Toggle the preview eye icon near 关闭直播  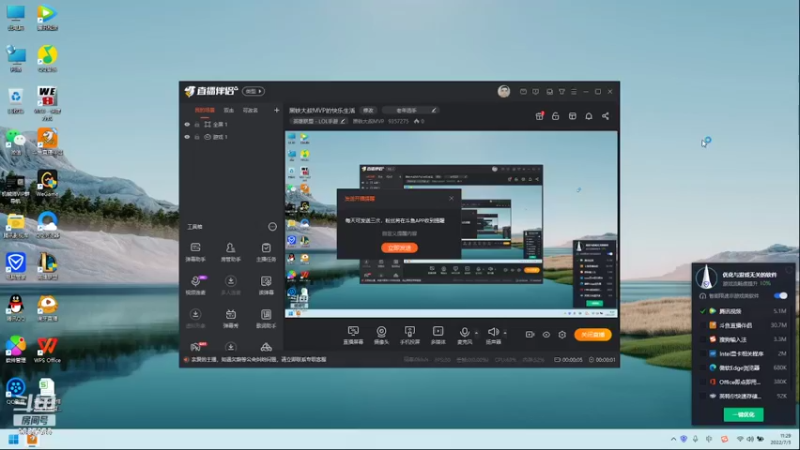pos(546,335)
